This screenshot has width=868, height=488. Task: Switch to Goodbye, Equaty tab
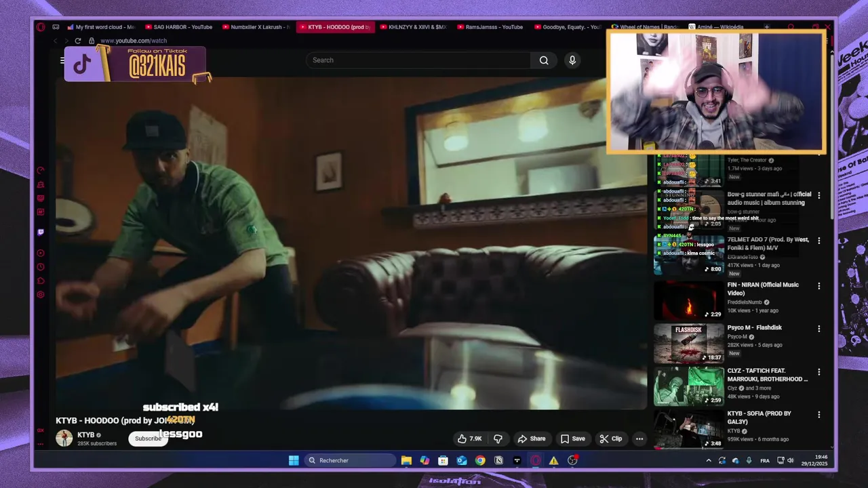pos(568,27)
